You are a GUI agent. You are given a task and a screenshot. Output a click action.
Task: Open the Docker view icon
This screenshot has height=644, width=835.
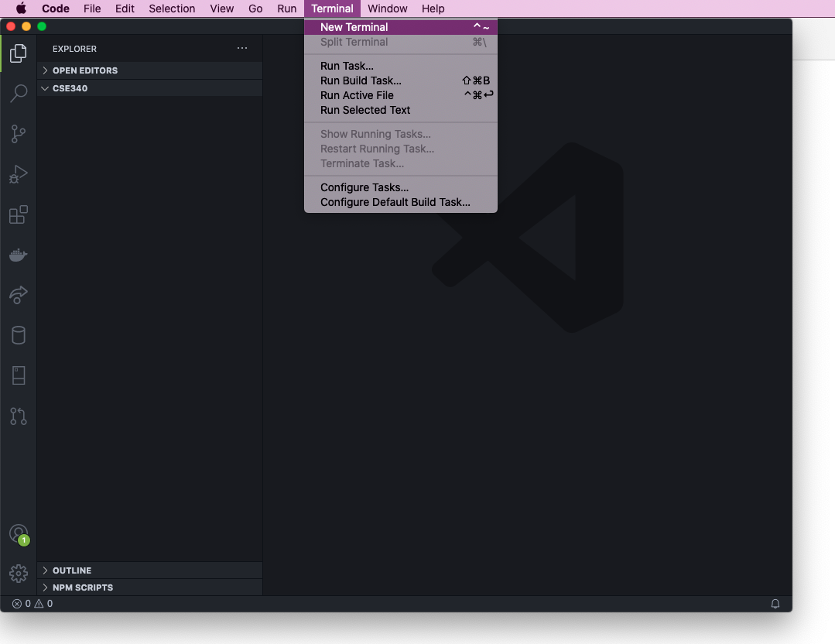tap(19, 255)
